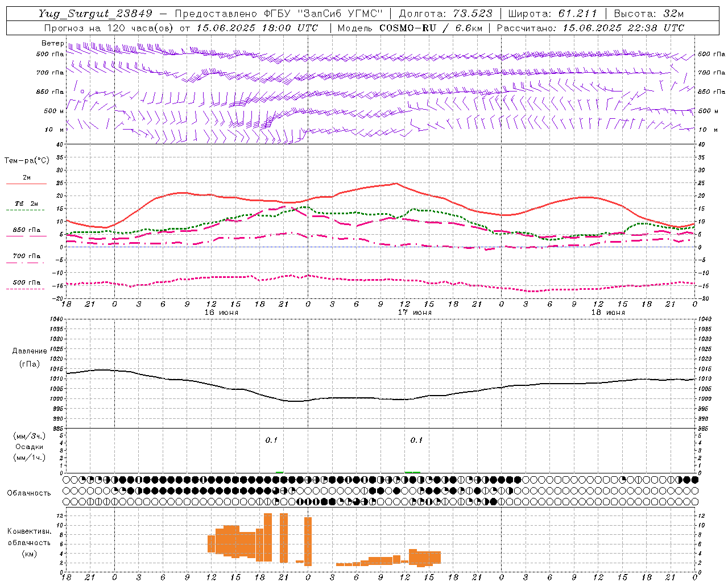Click the '2м' temperature legend entry
Viewport: 728px width, 582px height.
click(27, 177)
